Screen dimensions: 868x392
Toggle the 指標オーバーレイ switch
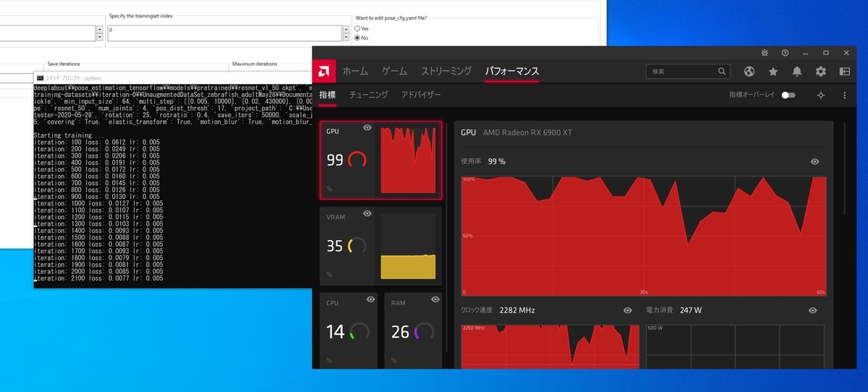pos(788,95)
